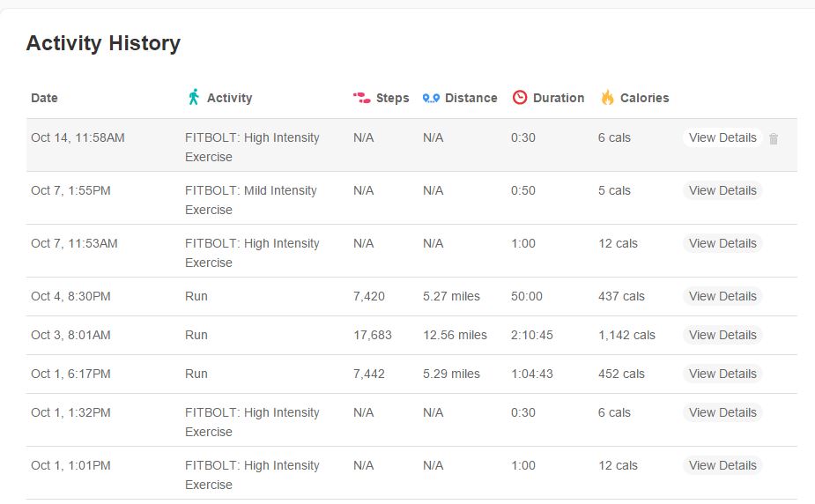815x504 pixels.
Task: Select the date Oct 1, 1:32PM
Action: (x=70, y=413)
